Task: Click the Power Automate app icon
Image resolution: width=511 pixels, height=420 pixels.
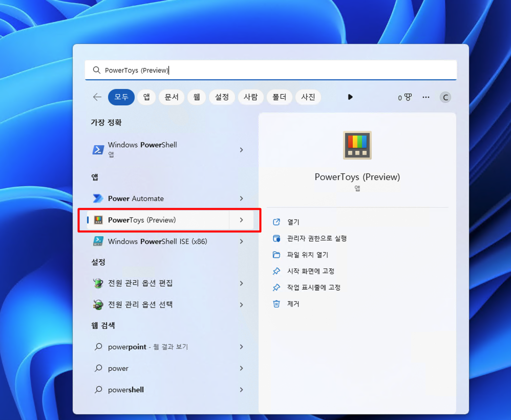Action: coord(98,198)
